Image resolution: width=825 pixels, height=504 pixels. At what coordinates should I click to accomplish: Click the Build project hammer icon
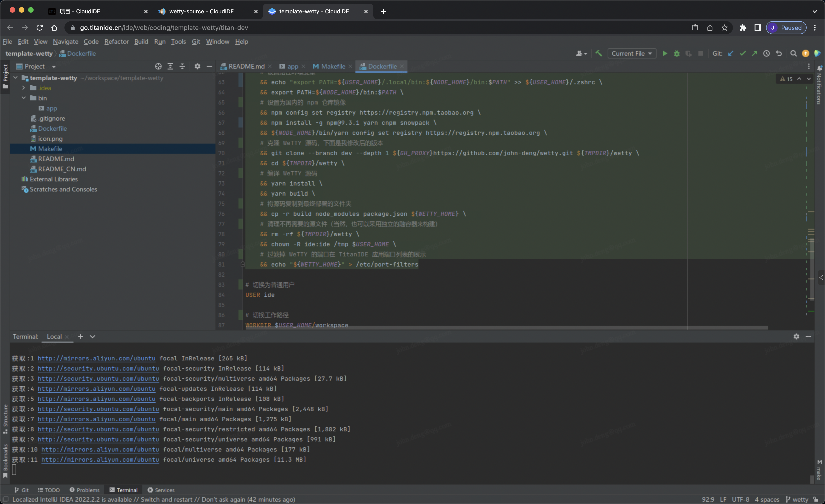pyautogui.click(x=599, y=54)
